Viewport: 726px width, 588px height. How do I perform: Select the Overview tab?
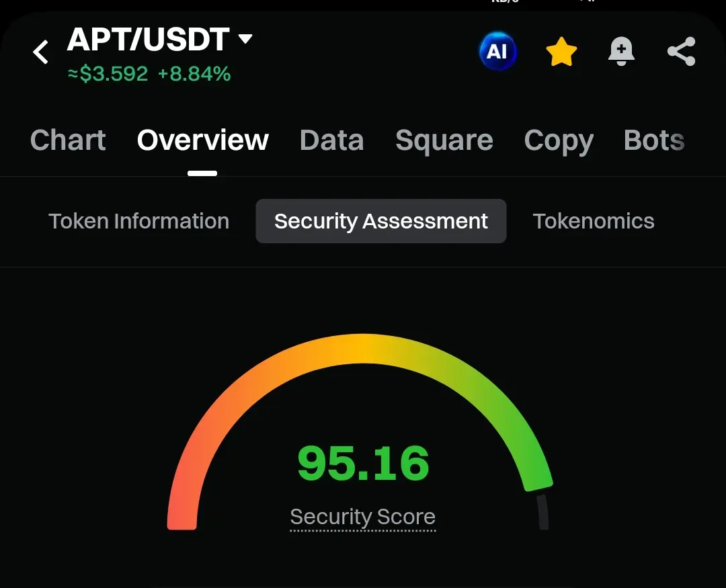[x=202, y=140]
